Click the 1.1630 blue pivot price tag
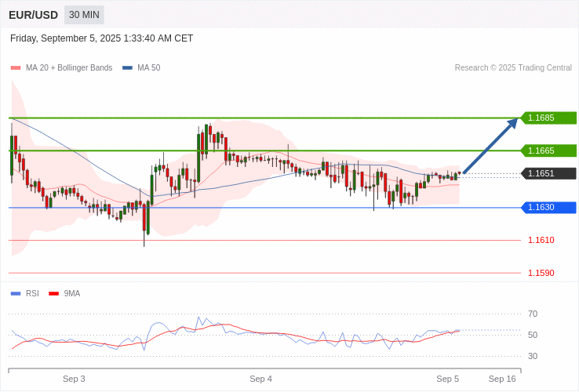Screen dimensions: 579x392 548,208
